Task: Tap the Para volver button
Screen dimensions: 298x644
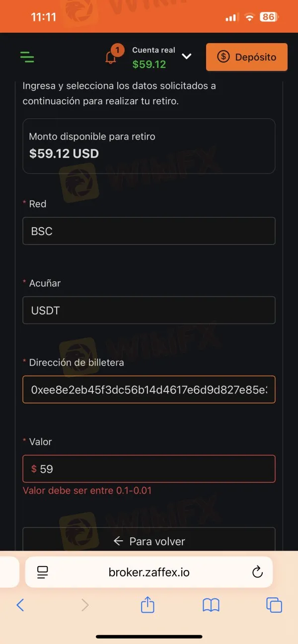Action: coord(149,540)
